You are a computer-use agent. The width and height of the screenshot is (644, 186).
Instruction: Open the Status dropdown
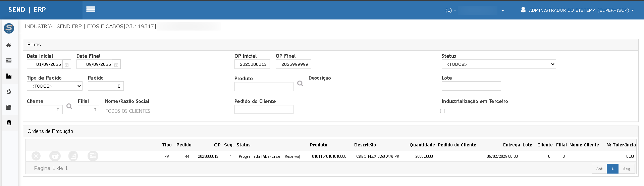pyautogui.click(x=498, y=64)
